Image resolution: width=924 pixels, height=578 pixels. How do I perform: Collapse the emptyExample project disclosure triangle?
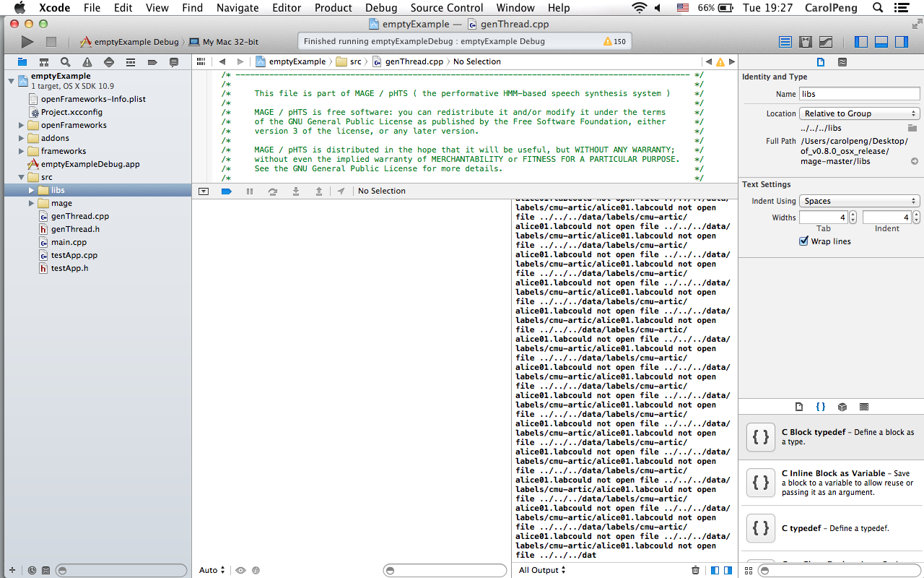pyautogui.click(x=11, y=81)
